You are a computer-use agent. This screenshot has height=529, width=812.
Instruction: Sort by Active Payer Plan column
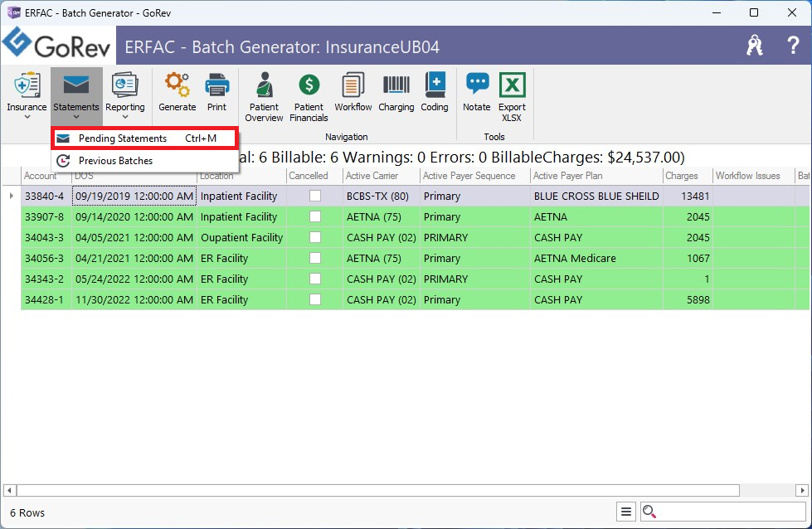(x=596, y=176)
